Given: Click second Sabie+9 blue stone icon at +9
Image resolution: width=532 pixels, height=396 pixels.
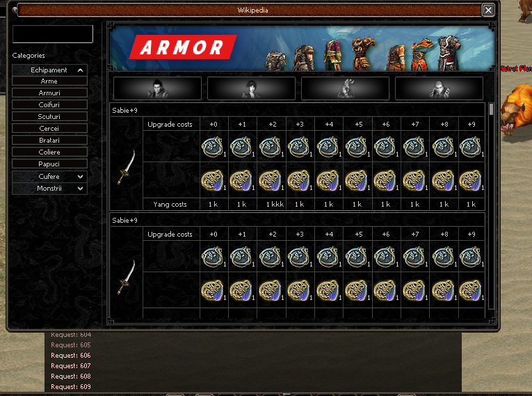Looking at the screenshot, I should (471, 257).
